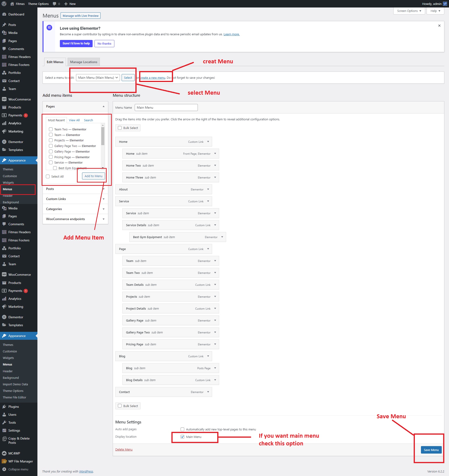Screen dimensions: 449x476
Task: Expand the WooCommerce endpoints accordion section
Action: [x=75, y=219]
